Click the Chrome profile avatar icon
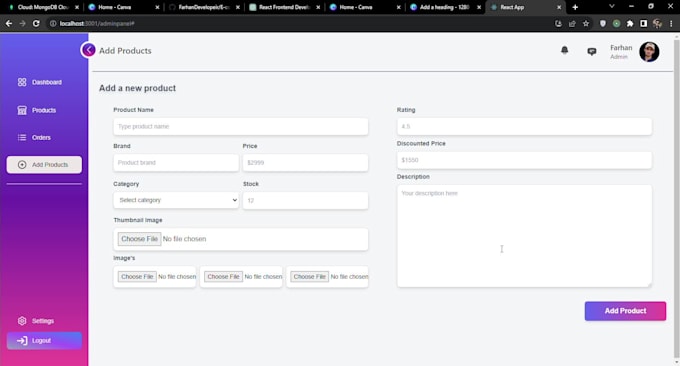The height and width of the screenshot is (366, 680). click(657, 23)
